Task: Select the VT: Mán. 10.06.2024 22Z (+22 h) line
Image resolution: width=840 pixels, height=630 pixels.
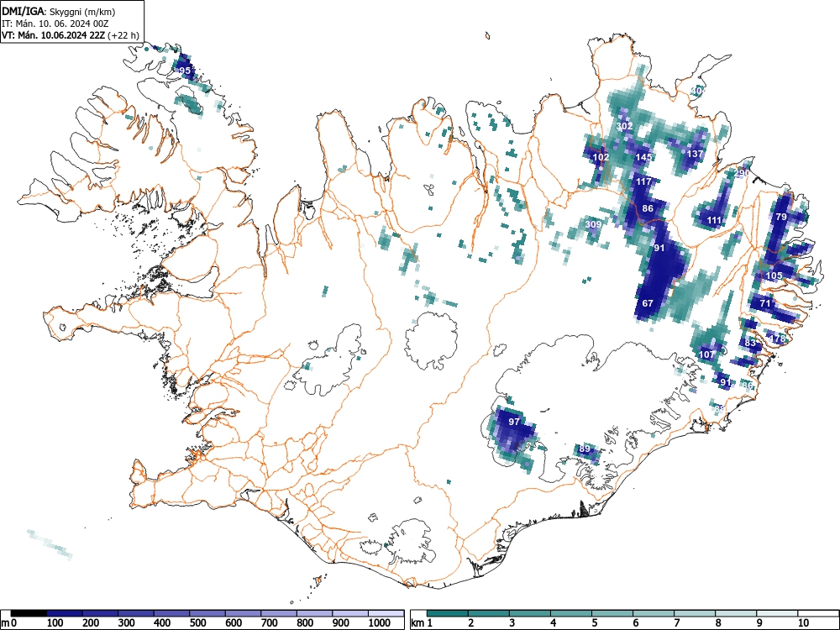Action: [71, 35]
